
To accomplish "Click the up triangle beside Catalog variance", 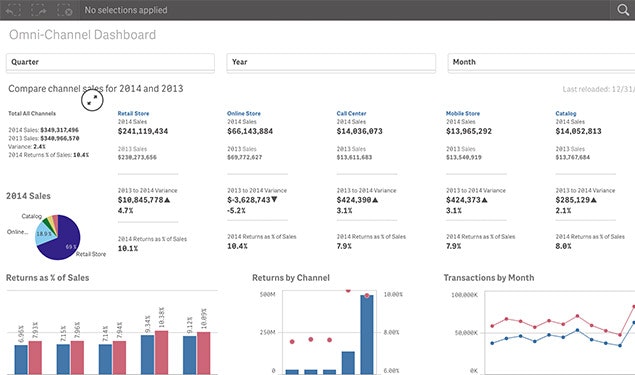I will 593,200.
